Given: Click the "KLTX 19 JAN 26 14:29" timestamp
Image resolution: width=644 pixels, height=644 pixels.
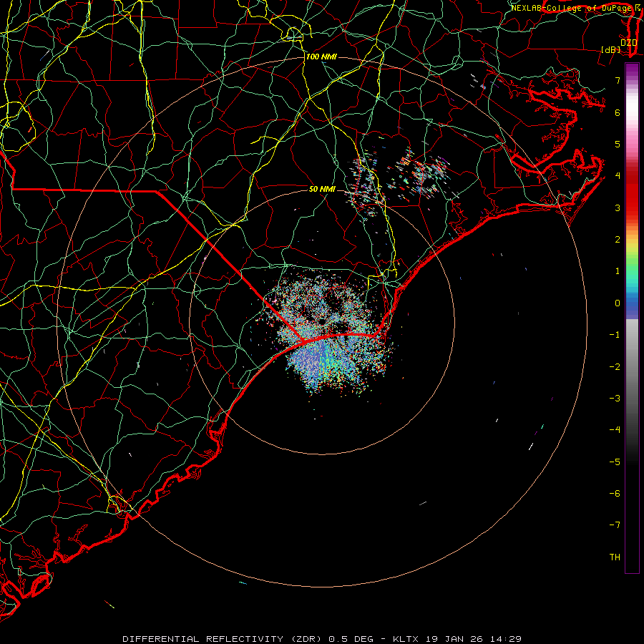Looking at the screenshot, I should click(x=457, y=639).
